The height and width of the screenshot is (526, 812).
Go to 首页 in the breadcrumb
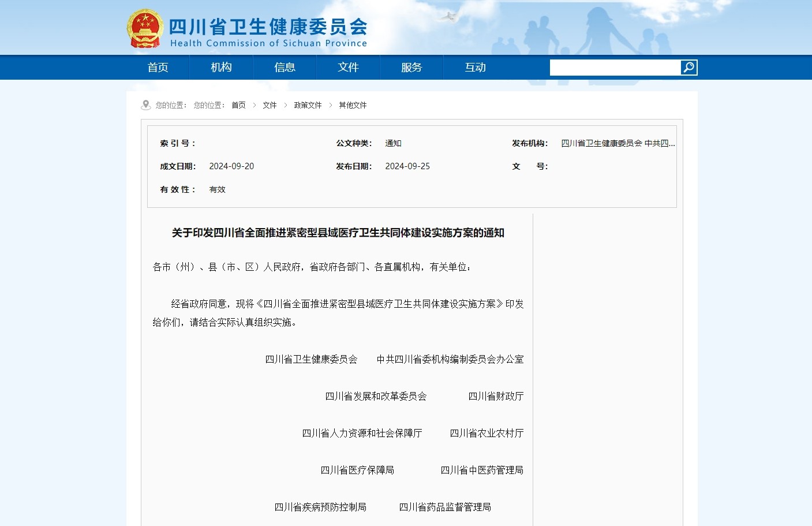pos(239,105)
